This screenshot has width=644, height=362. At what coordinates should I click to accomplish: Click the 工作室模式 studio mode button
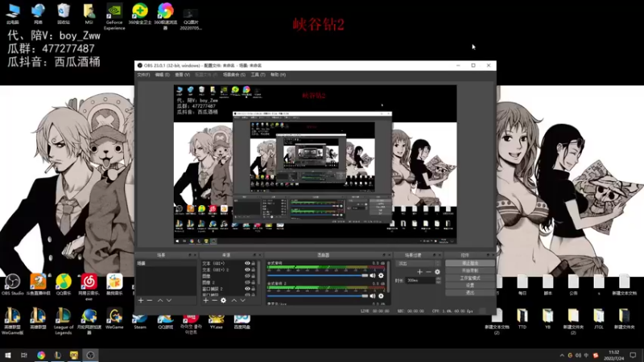(470, 278)
